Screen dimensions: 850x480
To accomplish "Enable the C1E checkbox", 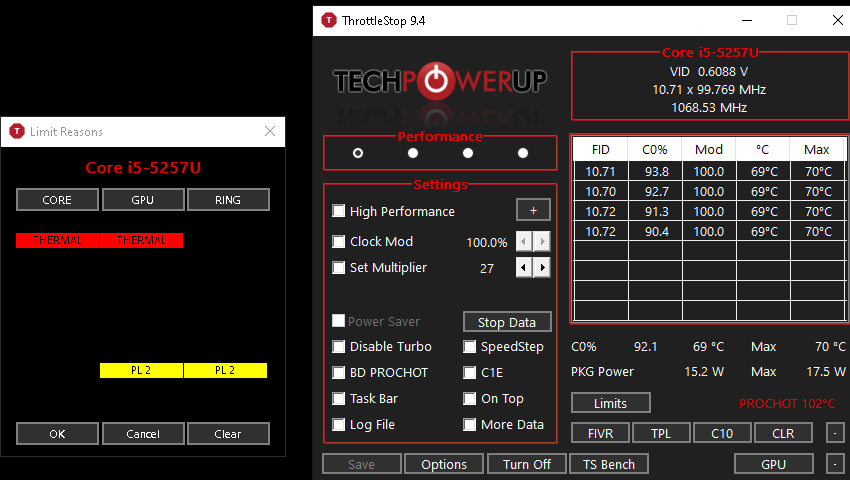I will tap(469, 373).
